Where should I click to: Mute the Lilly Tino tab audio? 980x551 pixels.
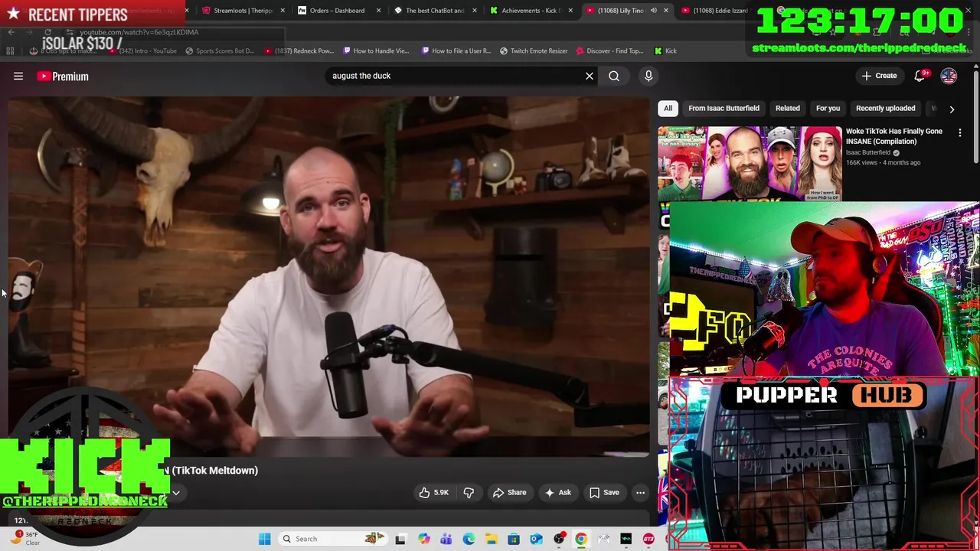(x=654, y=11)
